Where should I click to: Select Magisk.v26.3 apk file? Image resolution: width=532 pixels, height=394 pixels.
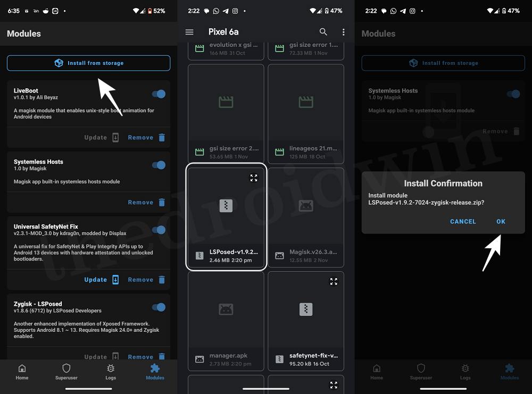click(x=306, y=217)
